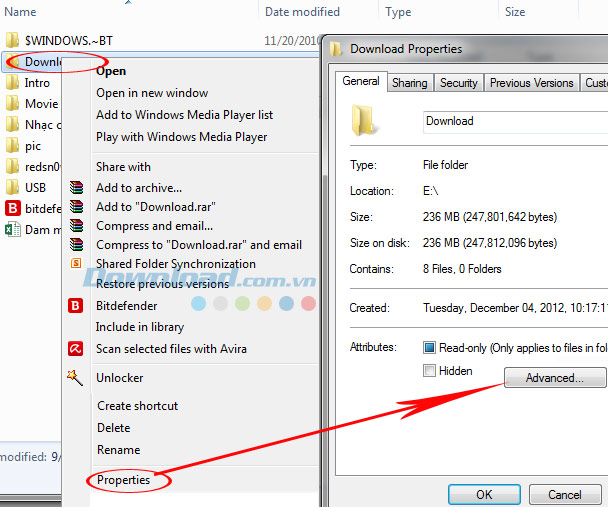Toggle the Read-only attribute checkbox

pyautogui.click(x=429, y=347)
